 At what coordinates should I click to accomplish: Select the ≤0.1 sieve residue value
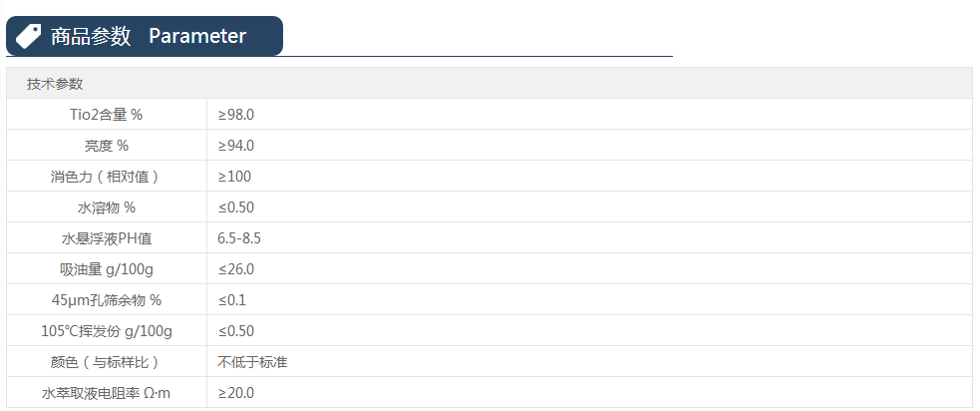pos(232,300)
